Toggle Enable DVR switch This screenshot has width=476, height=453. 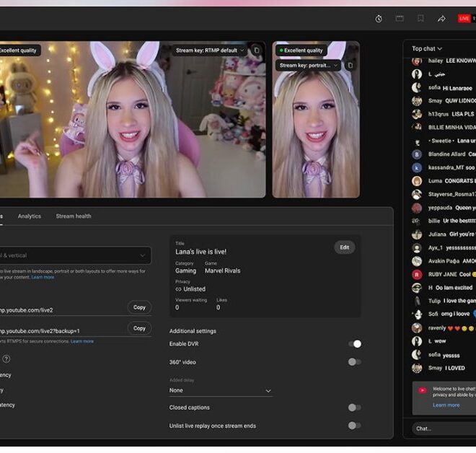355,344
